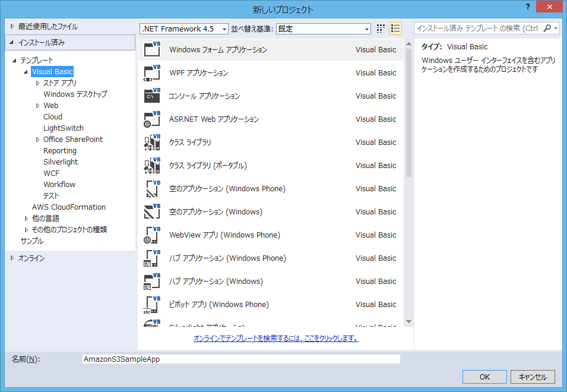The image size is (567, 392).
Task: Collapse the テンプレート tree node
Action: tap(14, 61)
